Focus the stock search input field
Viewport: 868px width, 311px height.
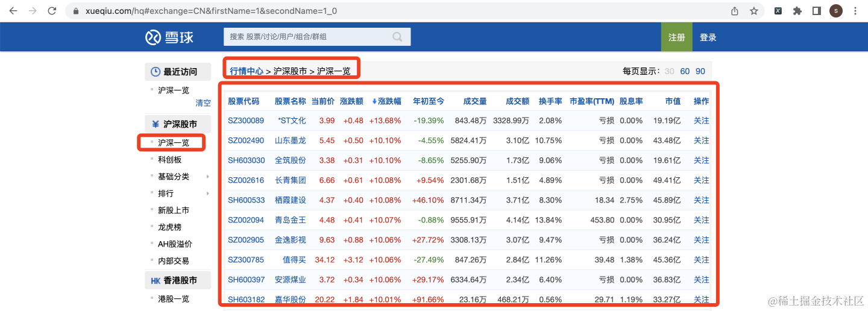coord(317,37)
